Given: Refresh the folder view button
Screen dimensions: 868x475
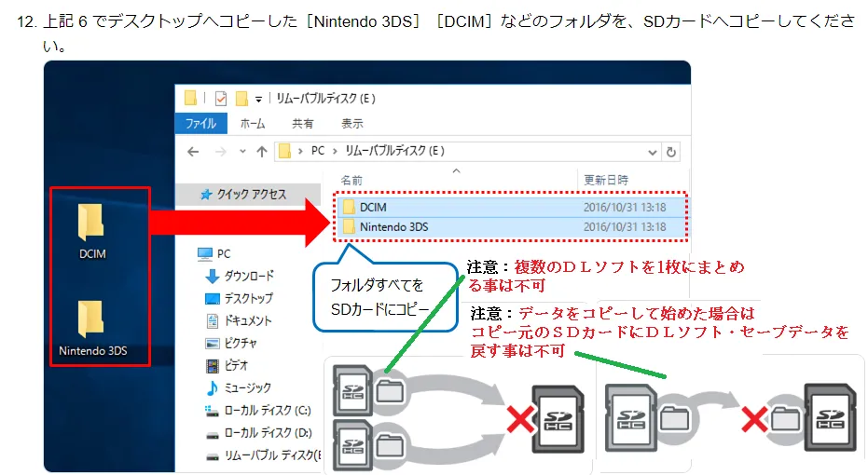Looking at the screenshot, I should coord(671,152).
